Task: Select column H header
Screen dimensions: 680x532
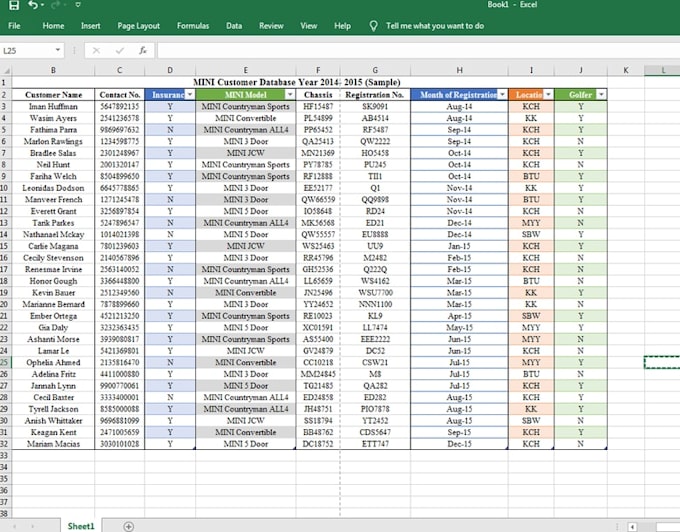Action: pos(459,70)
